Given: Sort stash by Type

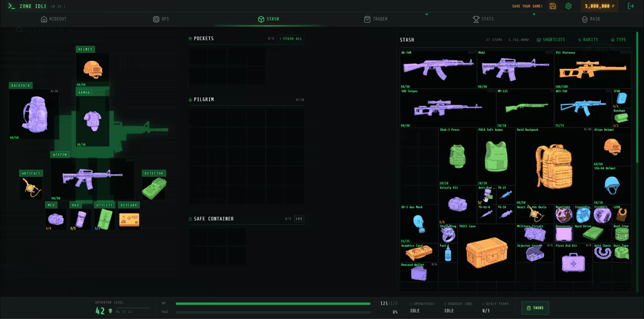Looking at the screenshot, I should (619, 40).
